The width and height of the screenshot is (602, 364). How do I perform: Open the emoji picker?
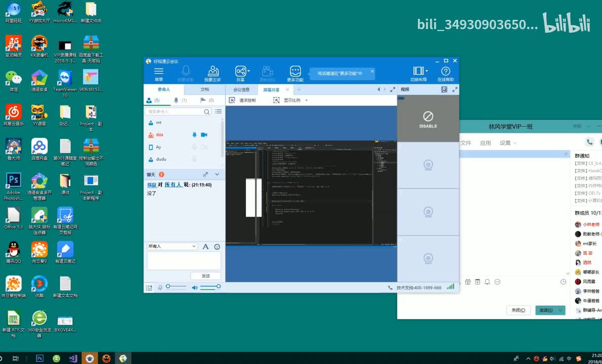click(x=217, y=247)
